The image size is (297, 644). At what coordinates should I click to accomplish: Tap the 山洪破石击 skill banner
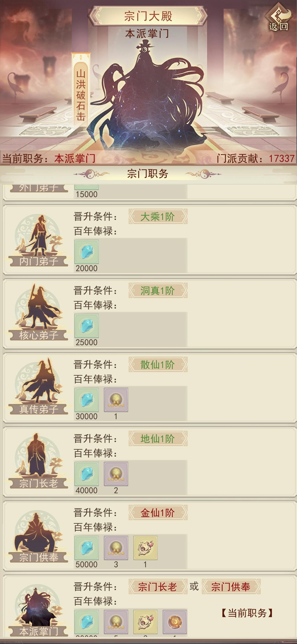tap(81, 91)
